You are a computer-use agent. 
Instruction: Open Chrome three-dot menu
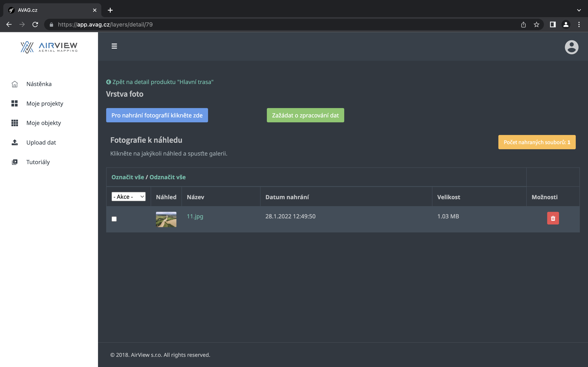[579, 24]
